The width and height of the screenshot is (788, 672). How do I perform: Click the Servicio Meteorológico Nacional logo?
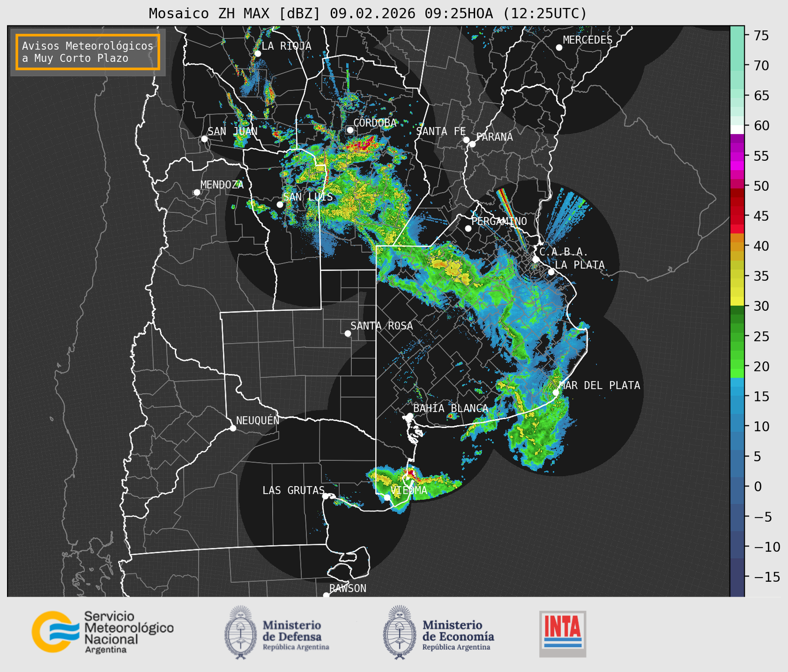click(103, 632)
